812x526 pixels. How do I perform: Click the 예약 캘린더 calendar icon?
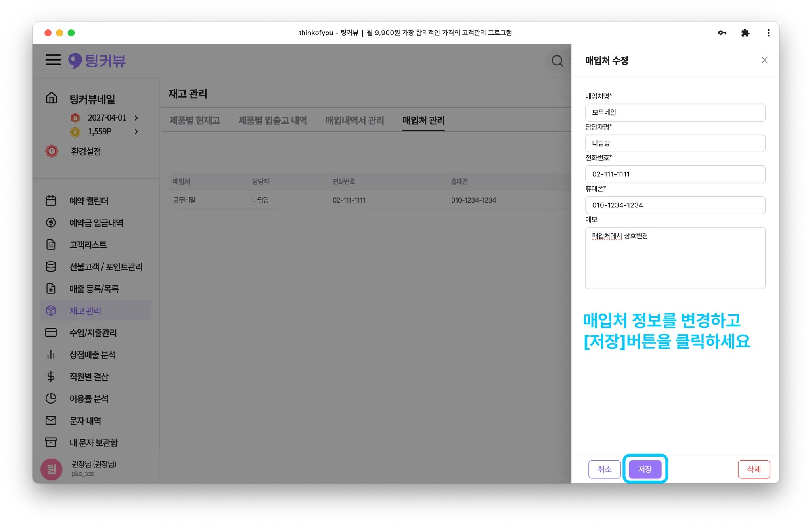pyautogui.click(x=51, y=201)
